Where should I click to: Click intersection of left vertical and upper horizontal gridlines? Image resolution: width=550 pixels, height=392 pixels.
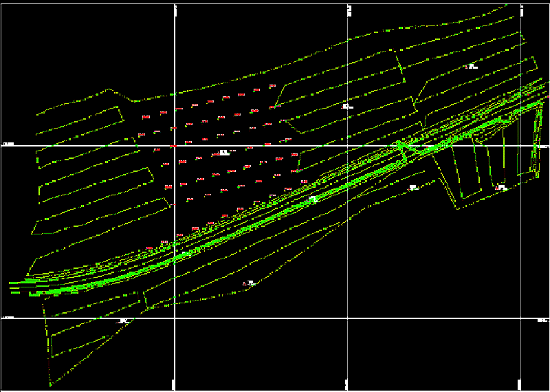tap(176, 146)
